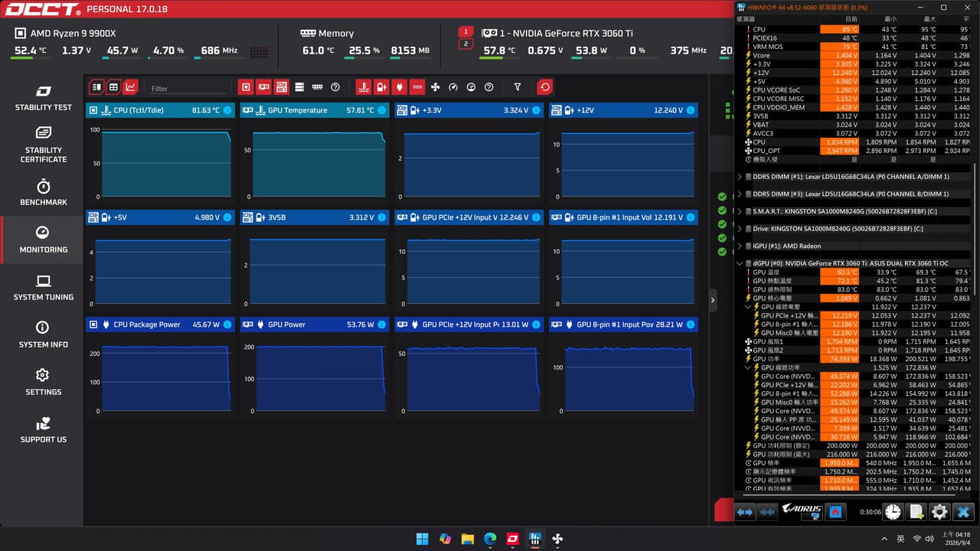Collapse the GPU 線路功率 sub-group in HWiNFO

749,367
